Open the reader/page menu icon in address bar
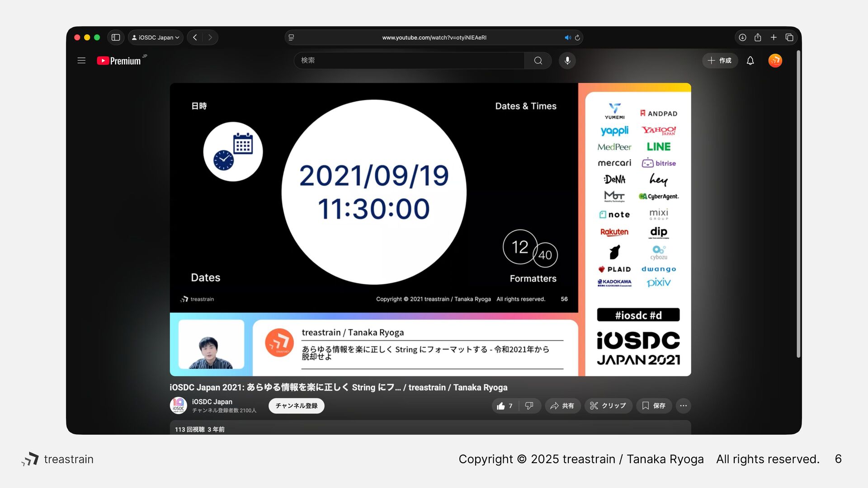Screen dimensions: 868x488 [x=292, y=38]
